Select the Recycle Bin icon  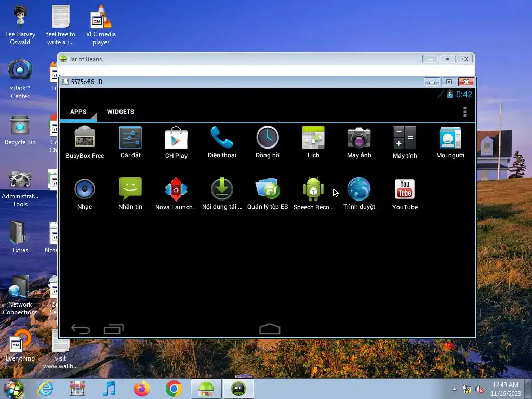click(20, 130)
